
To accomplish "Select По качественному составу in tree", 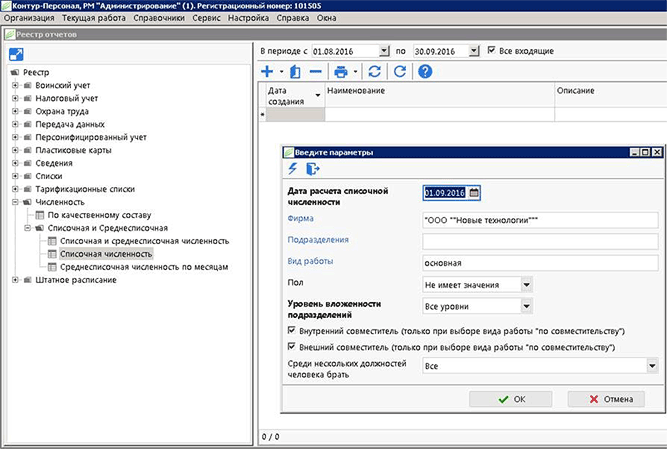I will (100, 215).
